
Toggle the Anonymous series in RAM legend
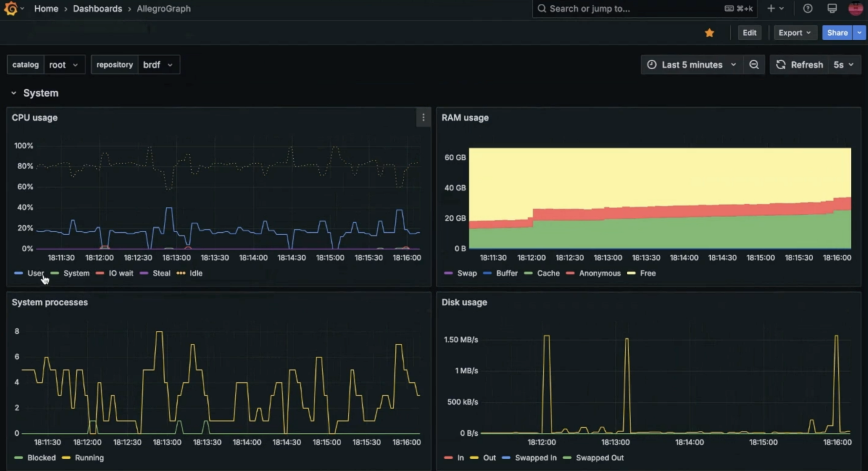click(599, 273)
